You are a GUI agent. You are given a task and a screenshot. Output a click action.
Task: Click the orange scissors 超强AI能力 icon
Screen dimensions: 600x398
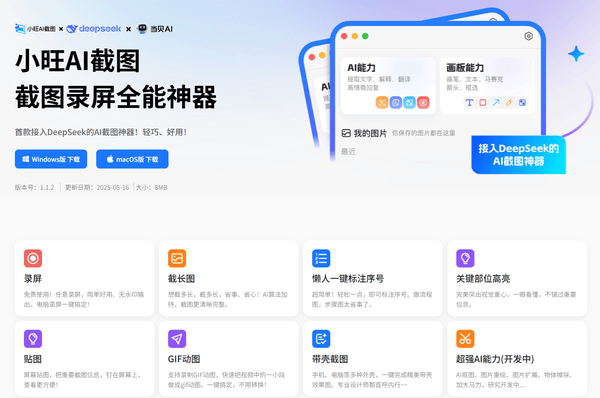click(465, 339)
